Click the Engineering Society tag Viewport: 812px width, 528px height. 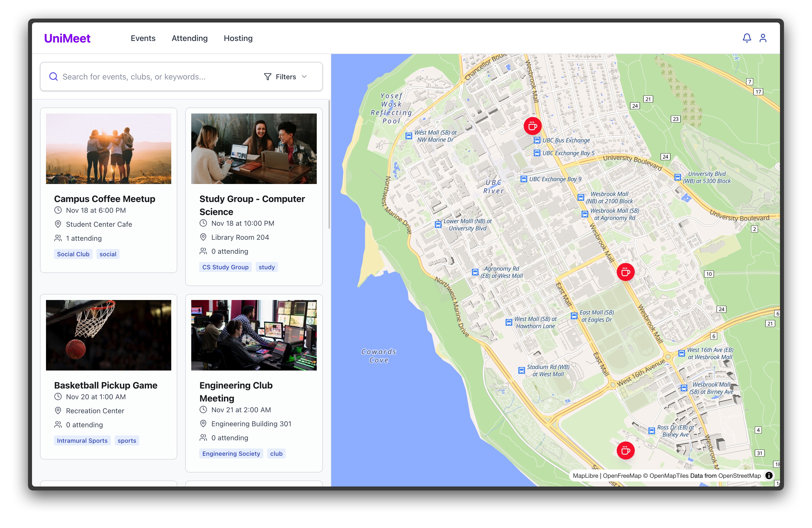coord(231,454)
